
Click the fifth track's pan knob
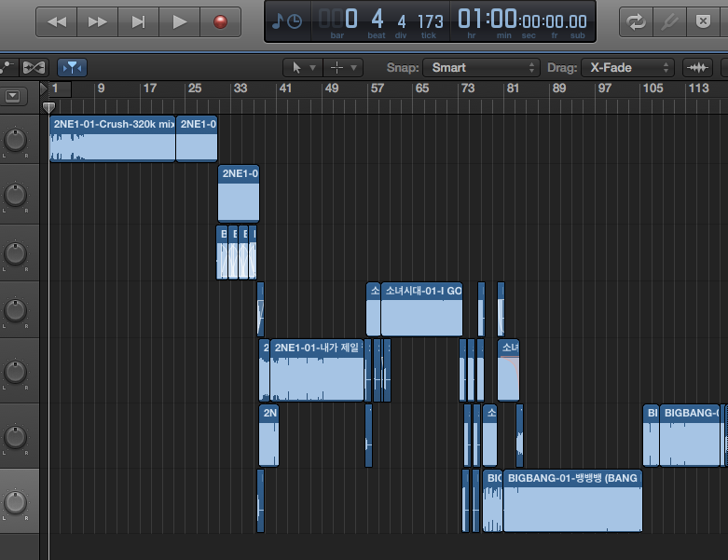(x=15, y=372)
